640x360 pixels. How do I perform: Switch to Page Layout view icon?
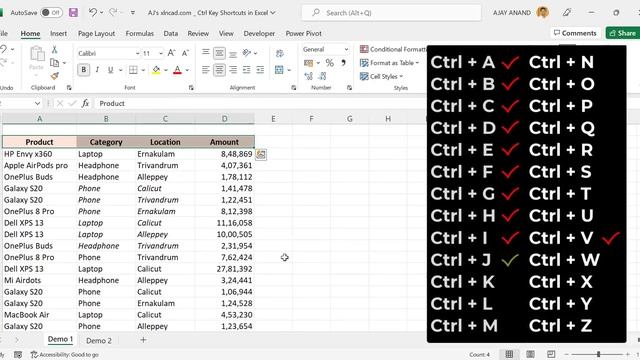point(530,354)
